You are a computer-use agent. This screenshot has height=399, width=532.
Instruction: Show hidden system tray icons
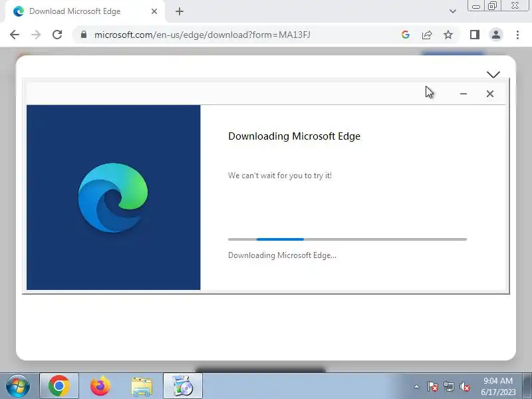click(416, 386)
